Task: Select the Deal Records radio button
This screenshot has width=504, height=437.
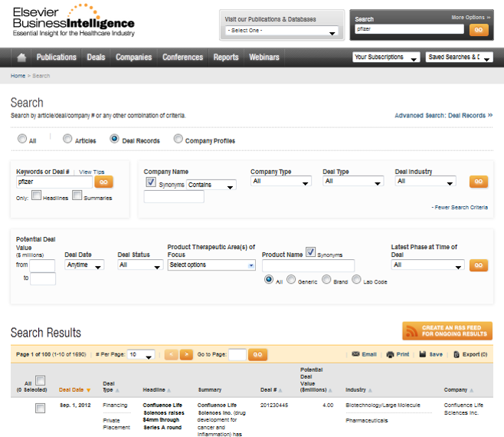Action: coord(114,139)
